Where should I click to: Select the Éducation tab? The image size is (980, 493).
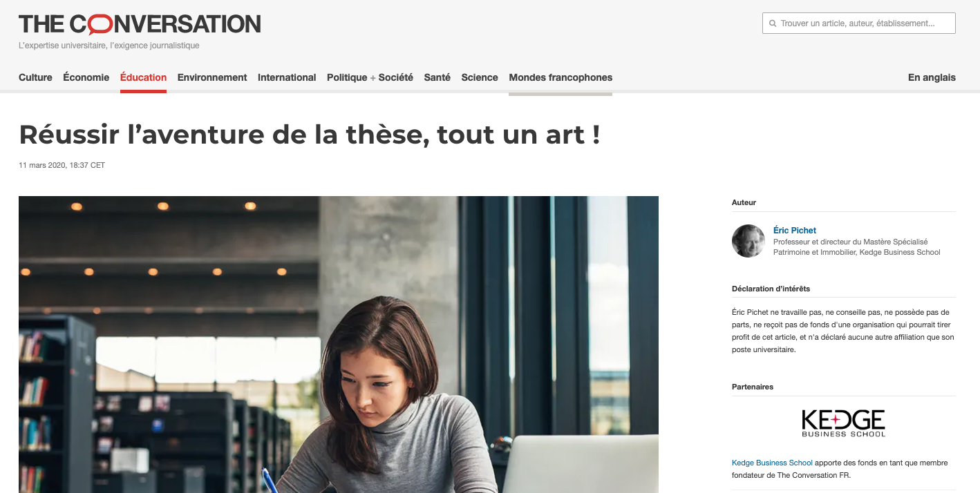point(143,77)
